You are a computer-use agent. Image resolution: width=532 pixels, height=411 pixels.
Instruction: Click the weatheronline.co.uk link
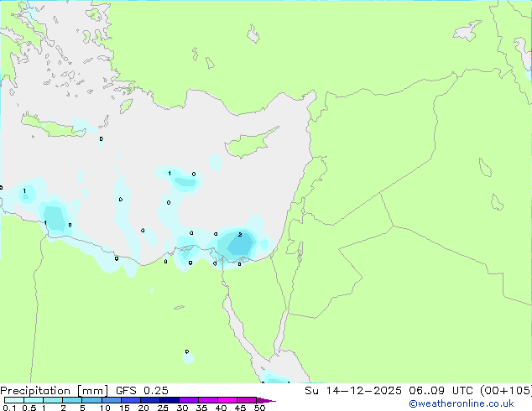[462, 403]
